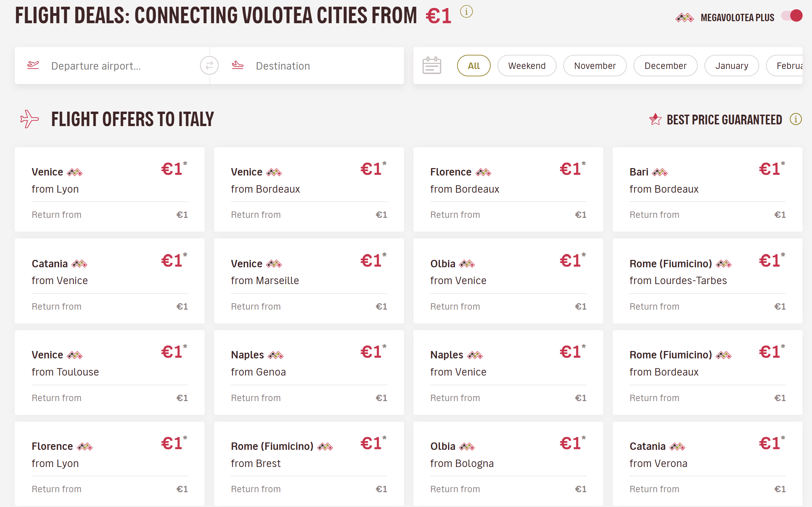
Task: Click 'from Bologna' text
Action: (x=462, y=464)
